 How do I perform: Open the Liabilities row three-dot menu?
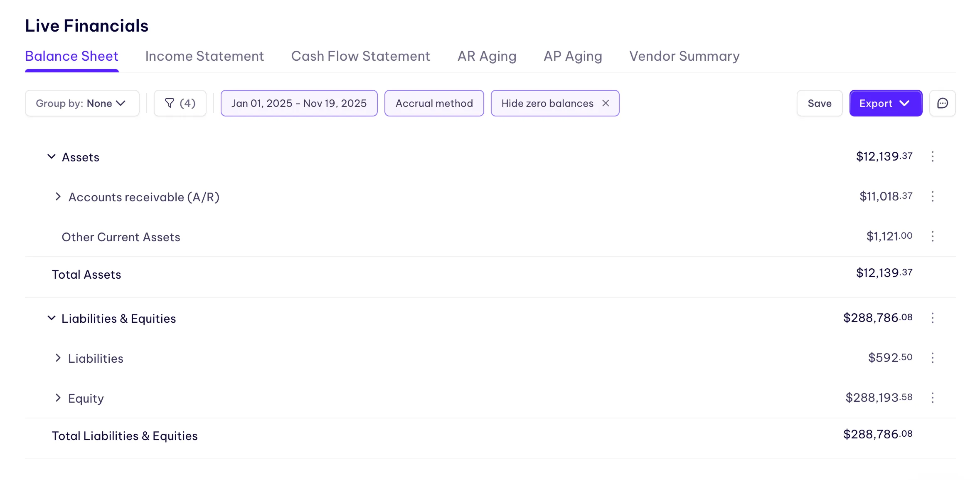(x=933, y=358)
